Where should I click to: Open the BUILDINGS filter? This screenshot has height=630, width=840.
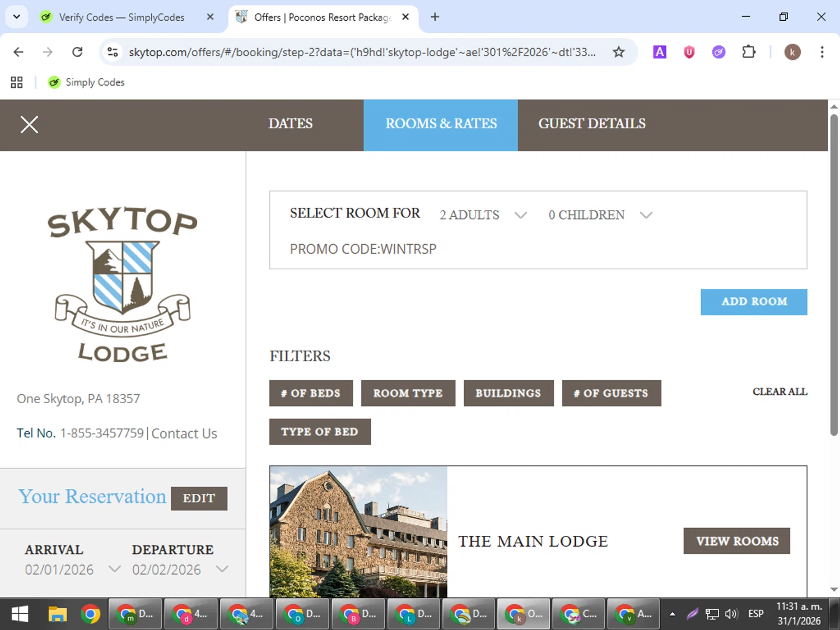508,393
